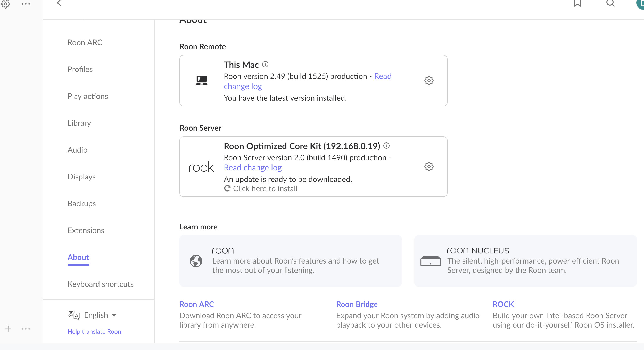
Task: Open the Roon Bridge link
Action: [357, 304]
